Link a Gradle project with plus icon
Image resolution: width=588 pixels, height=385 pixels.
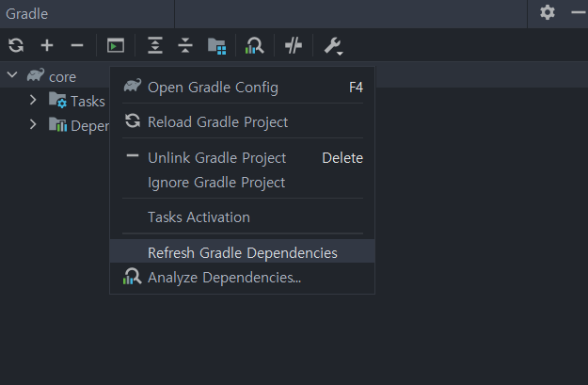pyautogui.click(x=47, y=45)
